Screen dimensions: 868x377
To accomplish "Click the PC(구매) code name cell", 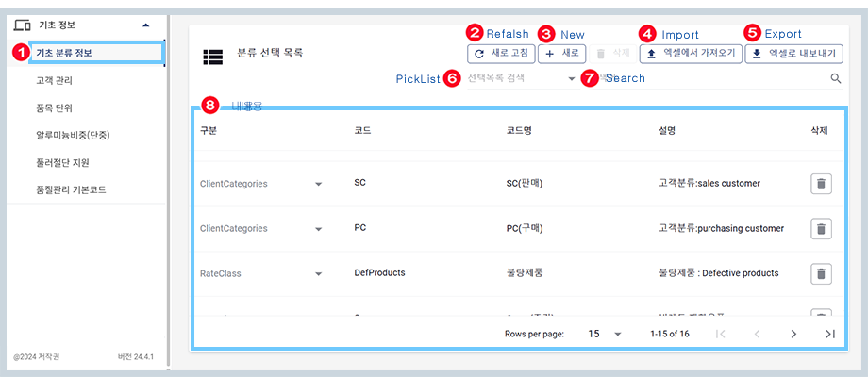I will pyautogui.click(x=525, y=228).
